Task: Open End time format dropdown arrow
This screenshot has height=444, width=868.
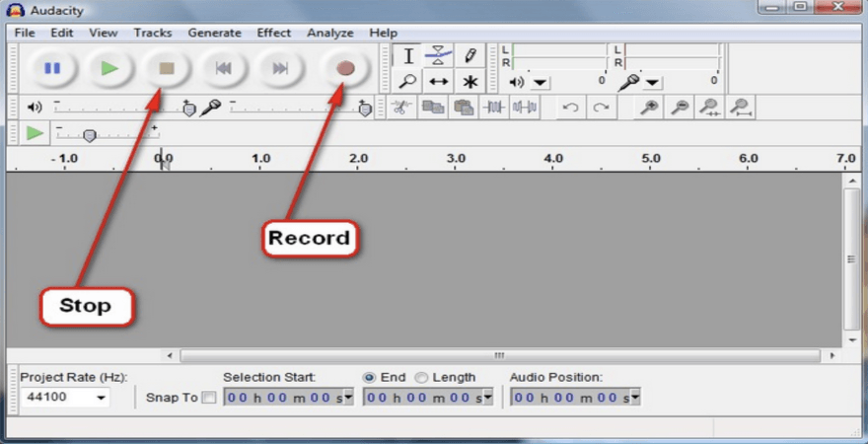Action: tap(487, 397)
